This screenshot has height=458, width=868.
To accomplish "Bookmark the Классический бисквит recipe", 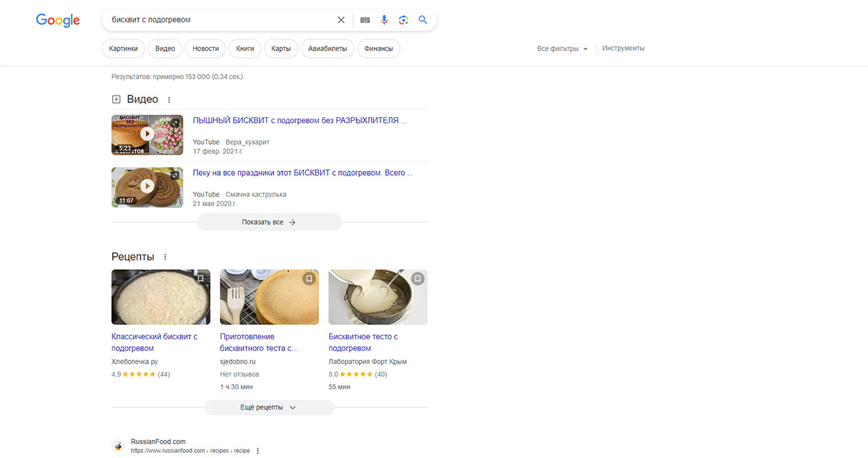I will pos(200,279).
